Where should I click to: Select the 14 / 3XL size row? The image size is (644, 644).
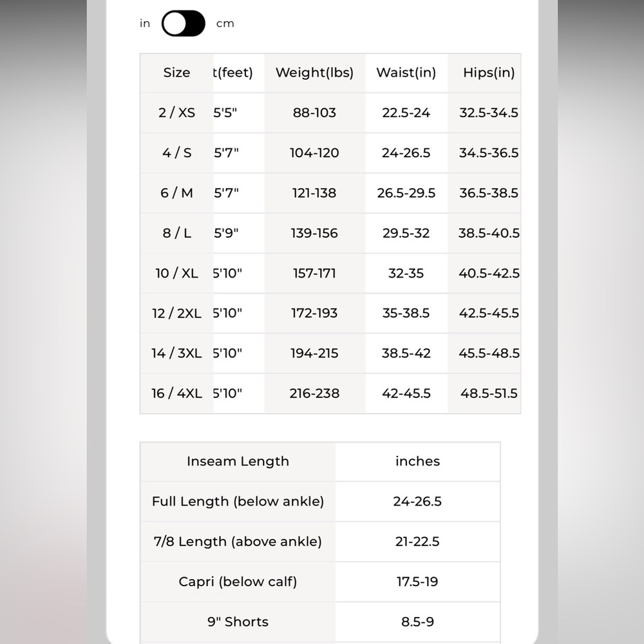(x=330, y=353)
